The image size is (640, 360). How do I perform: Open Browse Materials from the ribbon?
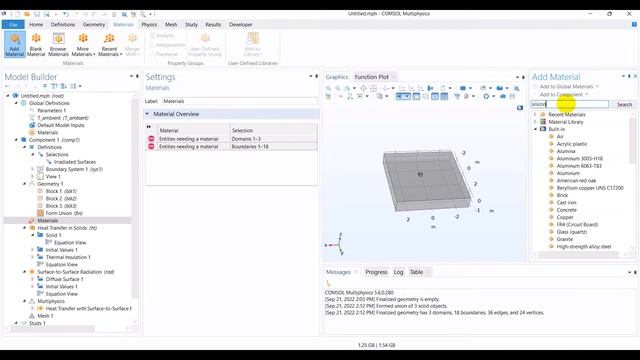pyautogui.click(x=58, y=44)
